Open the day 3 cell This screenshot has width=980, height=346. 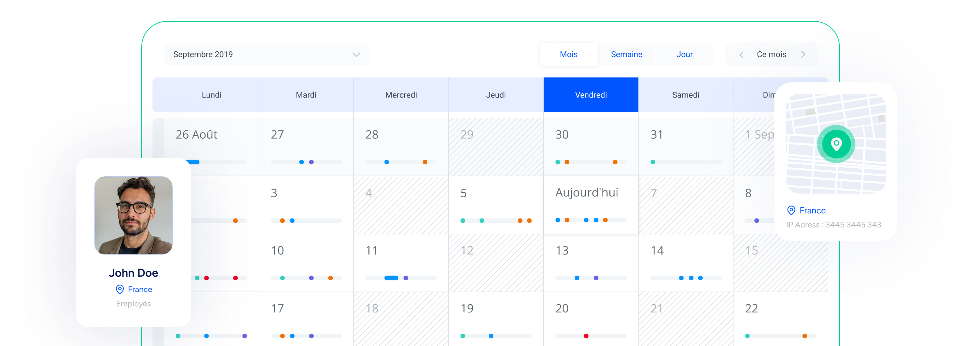tap(306, 205)
